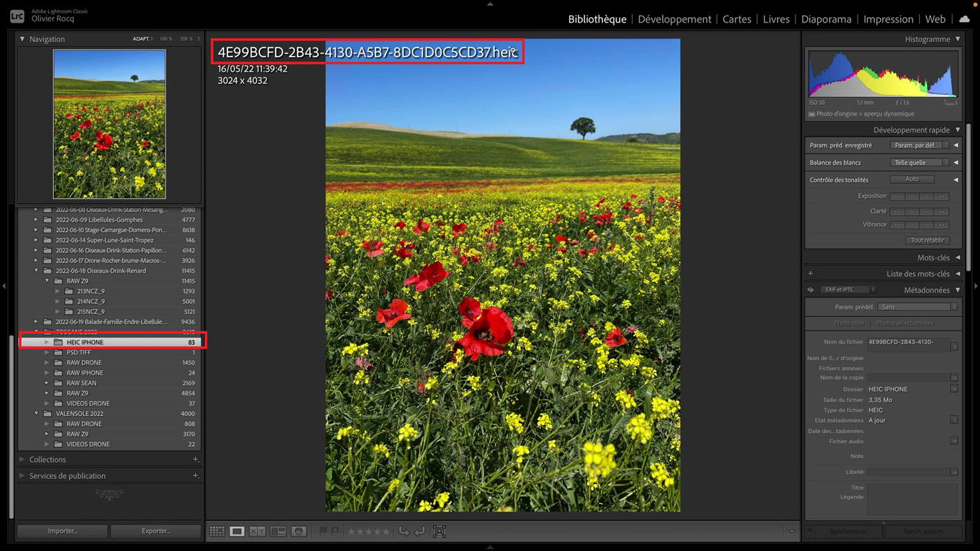Flag the photo as picked
The image size is (980, 551).
coord(323,531)
